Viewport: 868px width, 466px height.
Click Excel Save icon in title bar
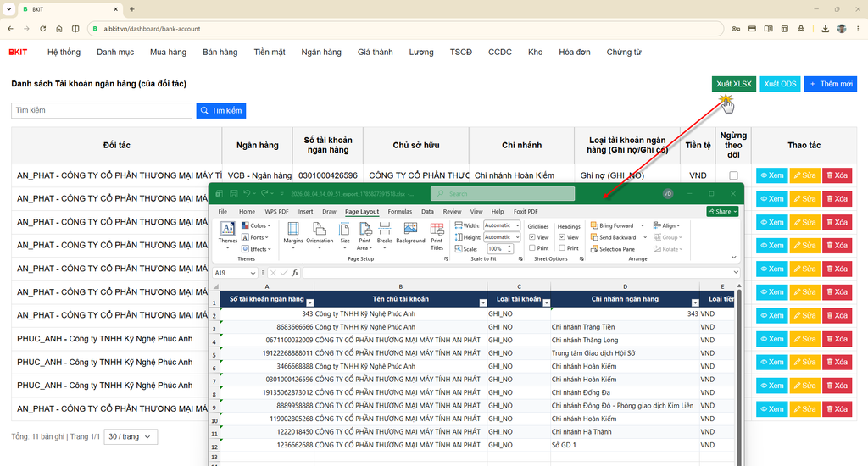point(234,194)
